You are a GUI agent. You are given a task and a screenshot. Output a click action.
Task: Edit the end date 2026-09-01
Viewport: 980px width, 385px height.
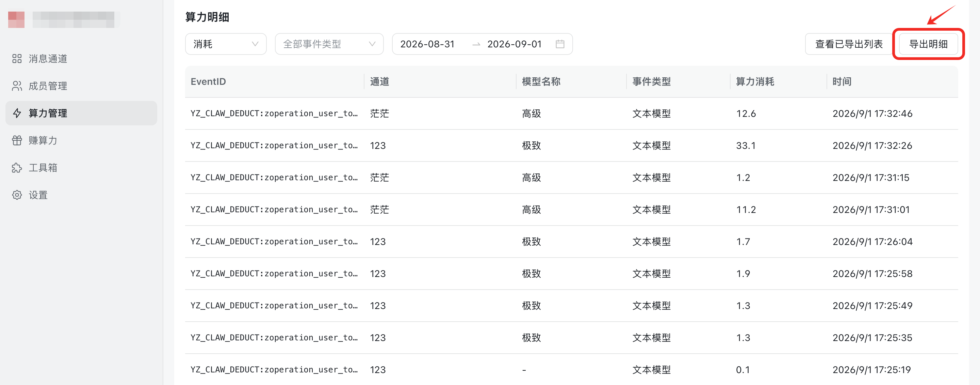[514, 44]
